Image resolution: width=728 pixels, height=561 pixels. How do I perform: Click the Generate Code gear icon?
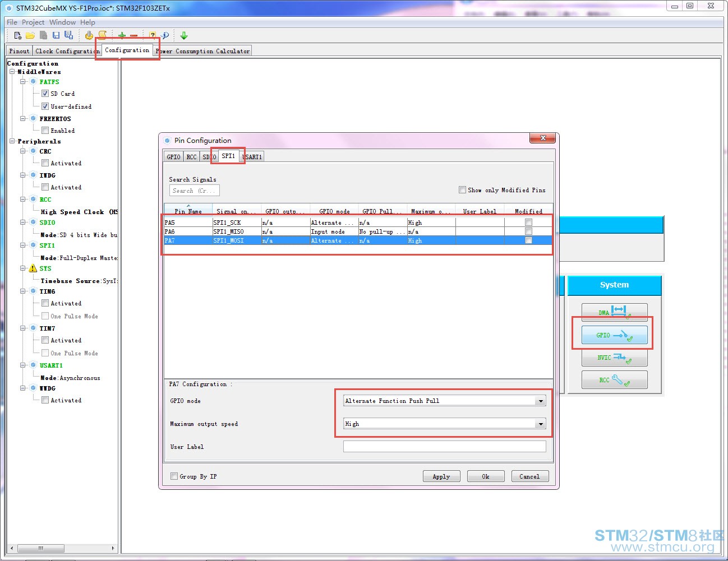89,35
